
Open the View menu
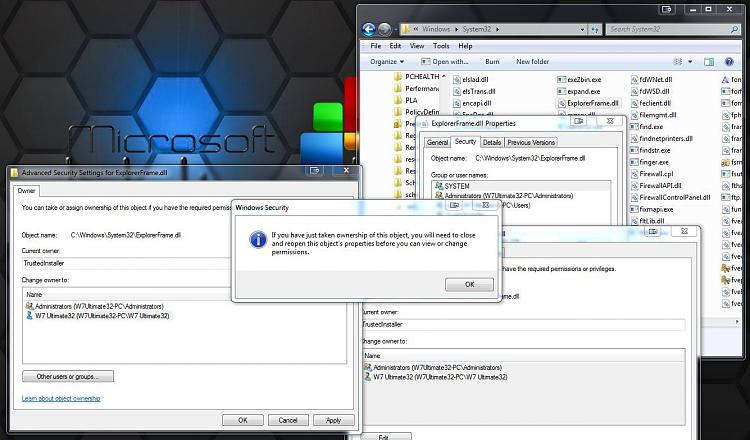pyautogui.click(x=417, y=46)
